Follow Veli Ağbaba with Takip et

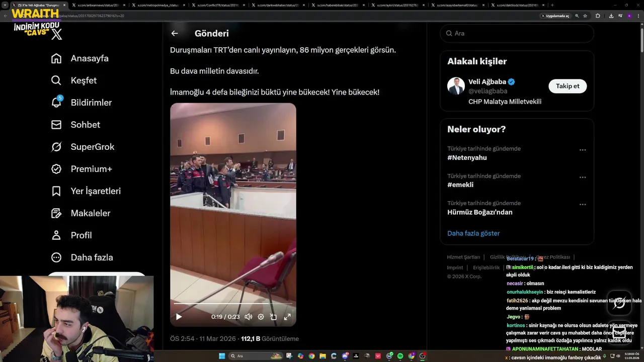coord(568,86)
